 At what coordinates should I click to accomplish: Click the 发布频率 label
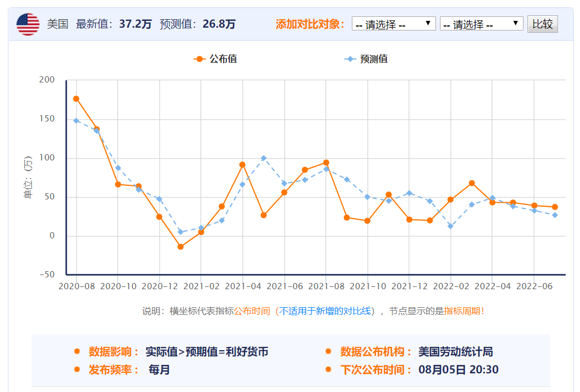(114, 370)
